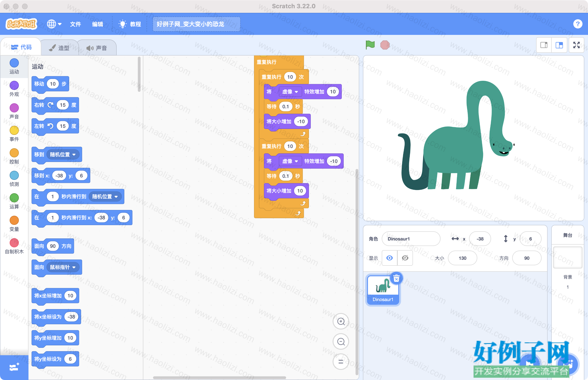Click the sprite y field 6
Screen dimensions: 588x380
coord(530,239)
